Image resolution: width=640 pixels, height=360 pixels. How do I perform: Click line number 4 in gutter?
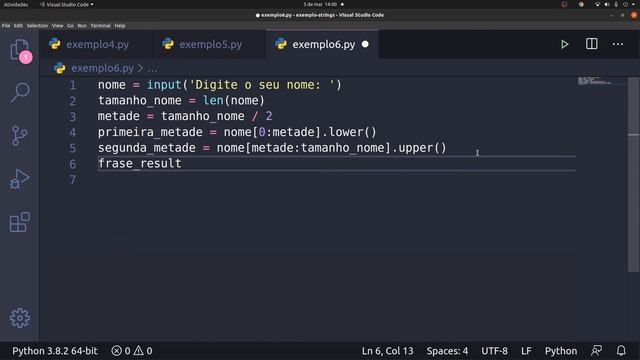pyautogui.click(x=73, y=132)
